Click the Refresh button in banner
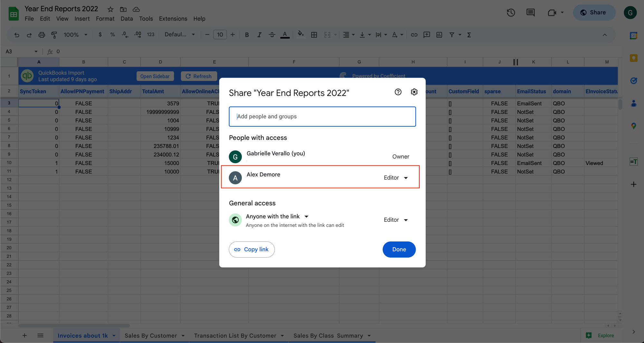This screenshot has height=343, width=644. (199, 76)
